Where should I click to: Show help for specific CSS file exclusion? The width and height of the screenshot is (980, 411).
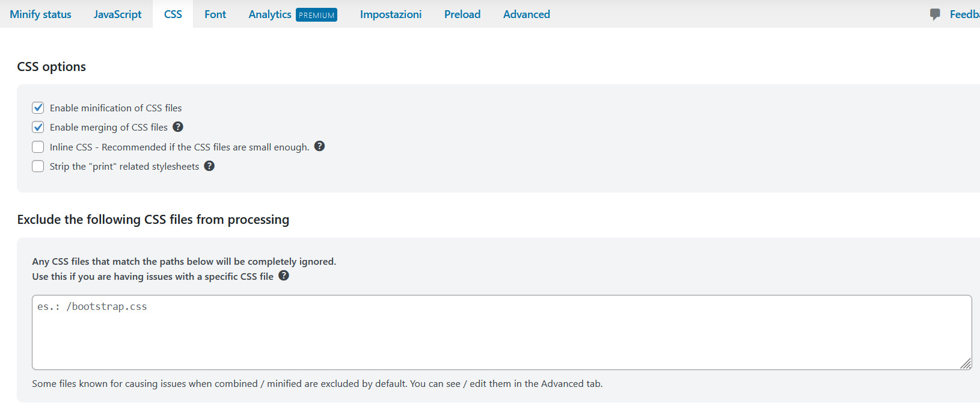(x=284, y=275)
